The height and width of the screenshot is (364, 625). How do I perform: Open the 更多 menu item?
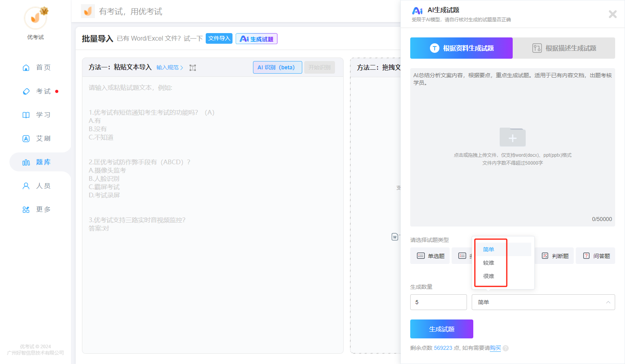tap(36, 209)
